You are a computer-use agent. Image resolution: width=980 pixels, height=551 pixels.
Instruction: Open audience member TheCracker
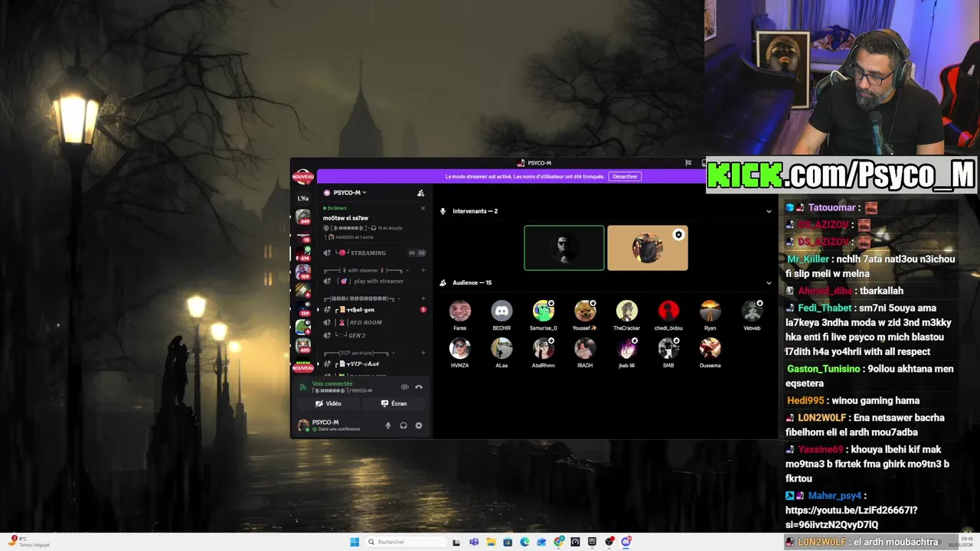626,315
